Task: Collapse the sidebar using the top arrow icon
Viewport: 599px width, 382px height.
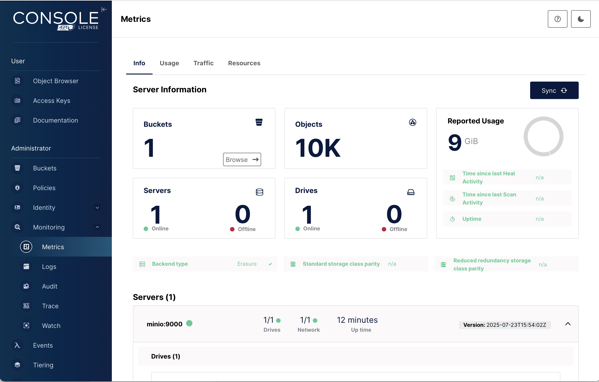Action: [104, 9]
